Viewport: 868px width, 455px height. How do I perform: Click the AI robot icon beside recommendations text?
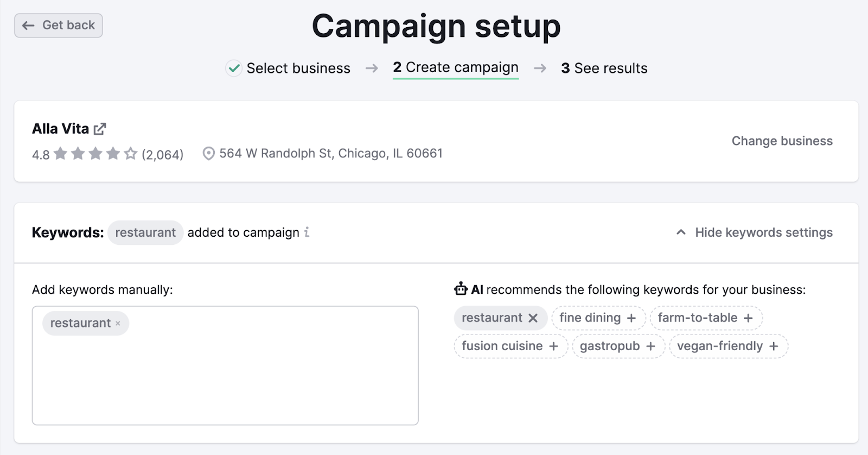pyautogui.click(x=461, y=289)
